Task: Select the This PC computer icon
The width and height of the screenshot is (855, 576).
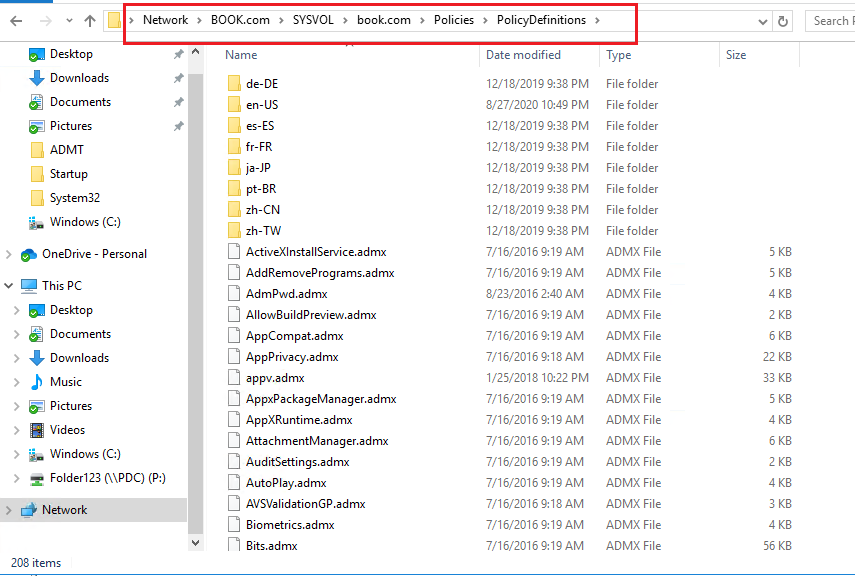Action: (29, 286)
